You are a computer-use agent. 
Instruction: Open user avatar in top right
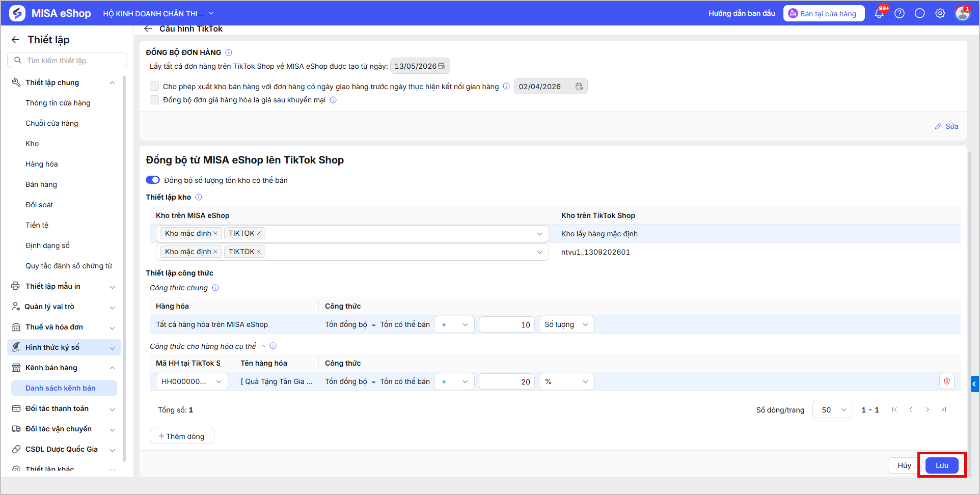coord(963,13)
